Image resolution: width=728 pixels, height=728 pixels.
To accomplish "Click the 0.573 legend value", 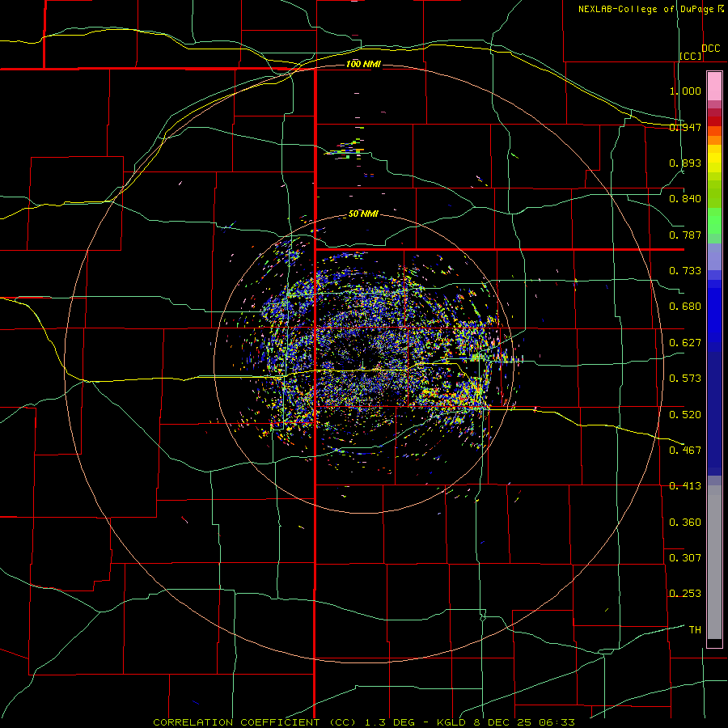I will tap(685, 379).
